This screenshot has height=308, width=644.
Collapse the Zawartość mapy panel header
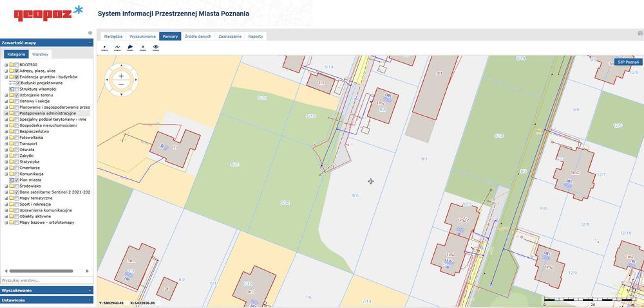click(x=47, y=42)
